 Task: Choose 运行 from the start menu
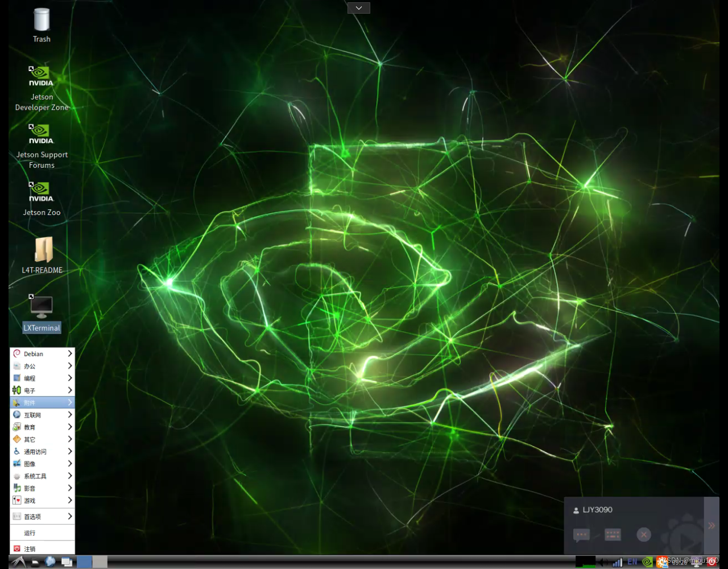coord(43,533)
